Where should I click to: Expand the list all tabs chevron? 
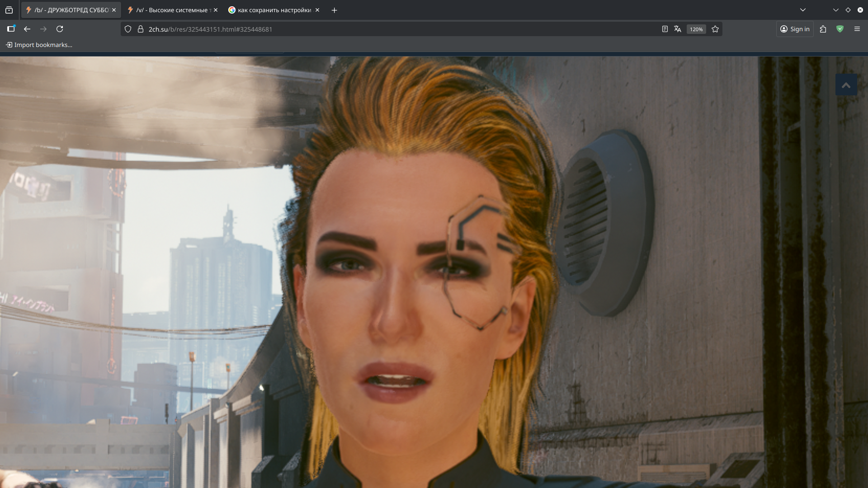point(803,10)
